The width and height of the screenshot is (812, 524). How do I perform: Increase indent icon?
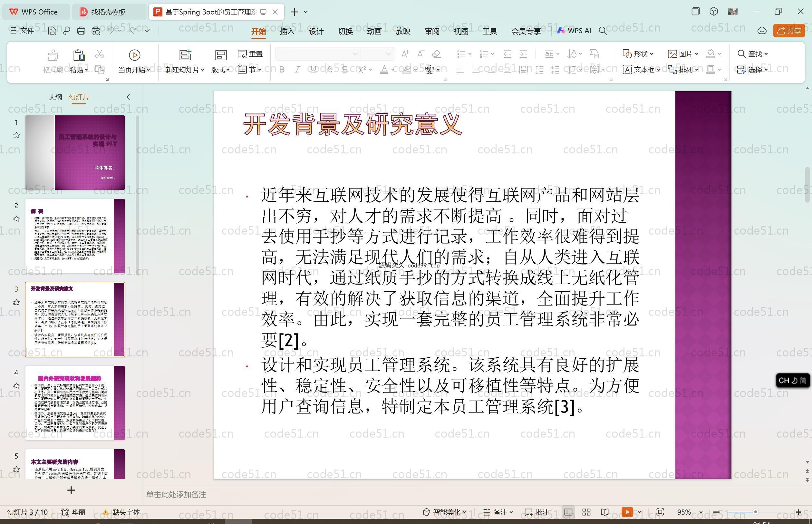523,54
